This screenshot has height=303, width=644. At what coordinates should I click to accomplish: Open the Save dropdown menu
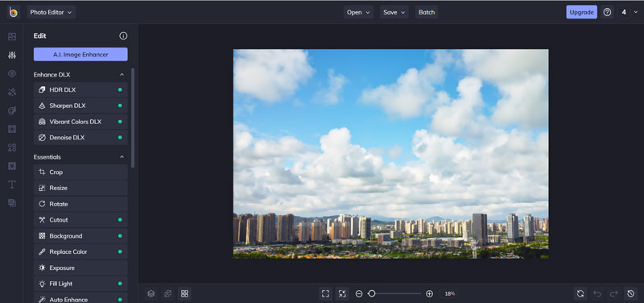(x=394, y=12)
